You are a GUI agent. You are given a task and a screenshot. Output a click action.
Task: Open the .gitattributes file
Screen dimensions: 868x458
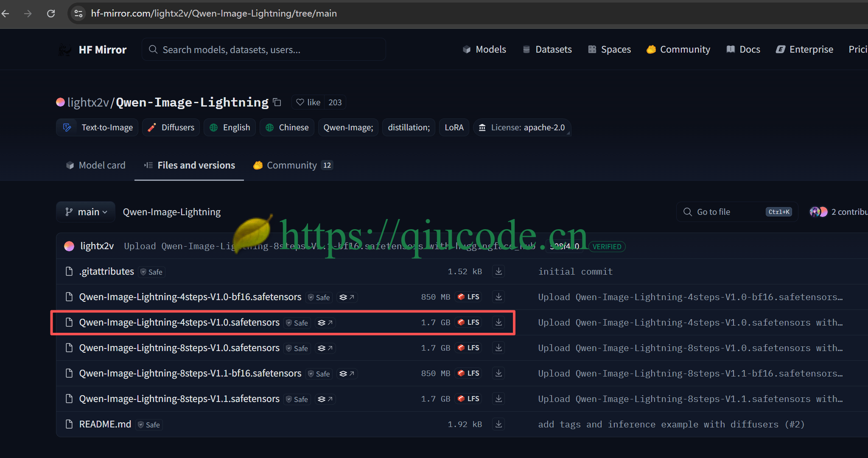tap(106, 272)
